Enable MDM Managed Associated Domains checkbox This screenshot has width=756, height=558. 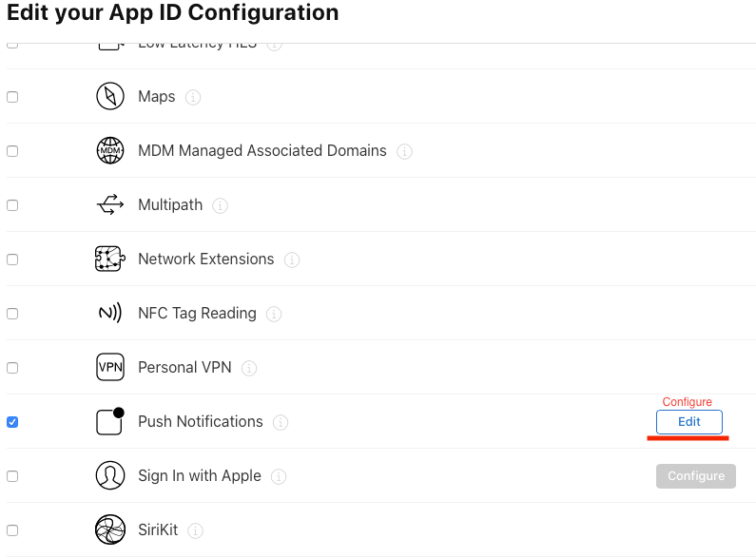(12, 151)
